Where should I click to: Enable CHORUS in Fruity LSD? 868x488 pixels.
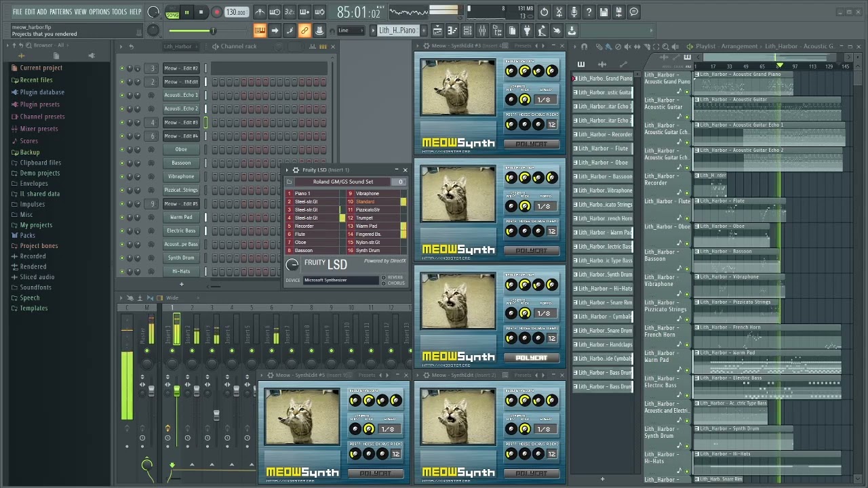pyautogui.click(x=384, y=283)
